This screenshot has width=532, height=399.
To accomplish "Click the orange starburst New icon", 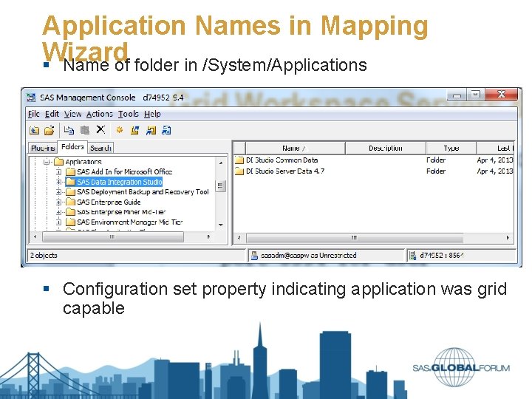I will point(120,130).
